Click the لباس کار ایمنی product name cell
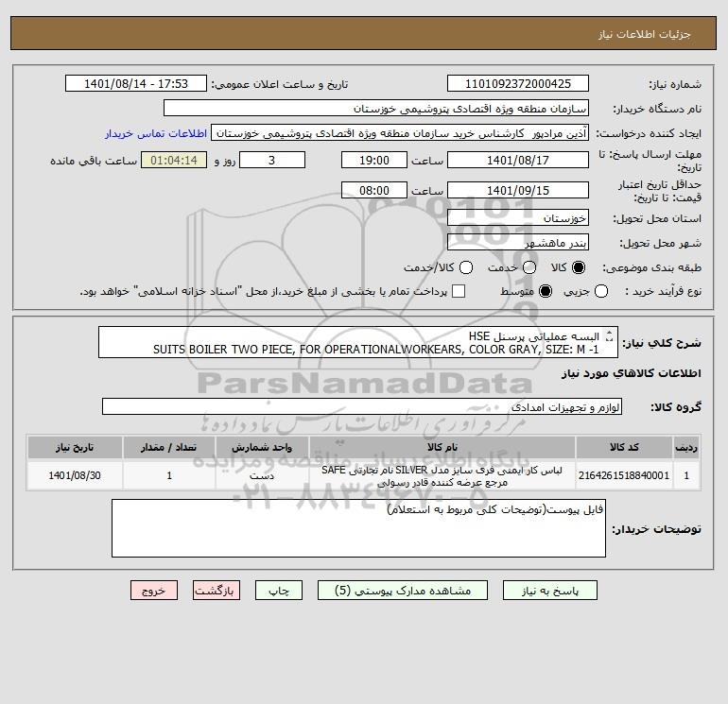 [442, 475]
